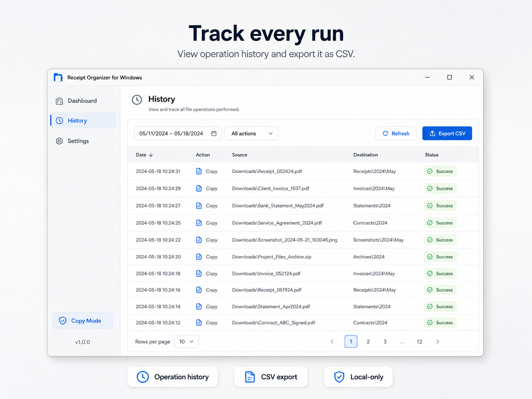
Task: Go to previous page with left chevron
Action: tap(332, 342)
